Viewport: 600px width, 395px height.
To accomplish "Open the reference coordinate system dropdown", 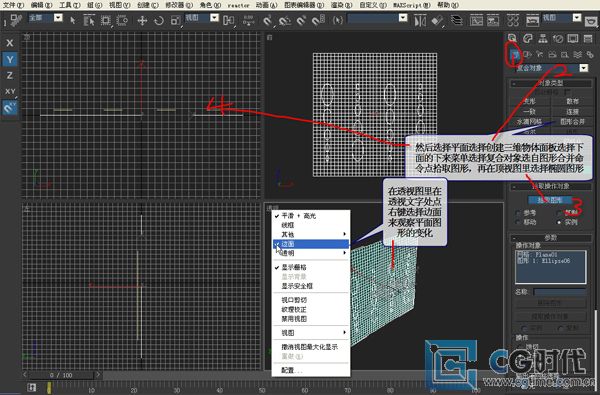I will click(x=214, y=18).
